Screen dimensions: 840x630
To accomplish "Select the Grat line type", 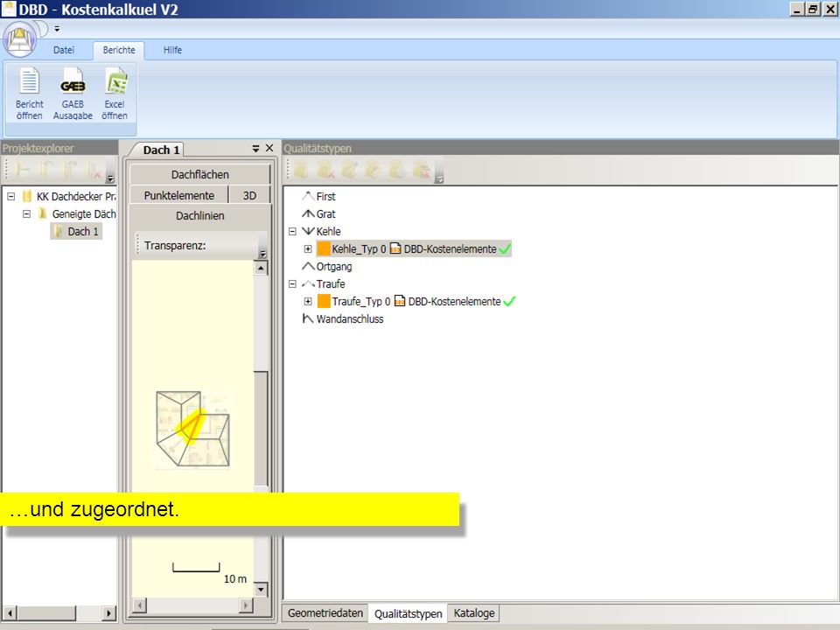I will coord(325,213).
